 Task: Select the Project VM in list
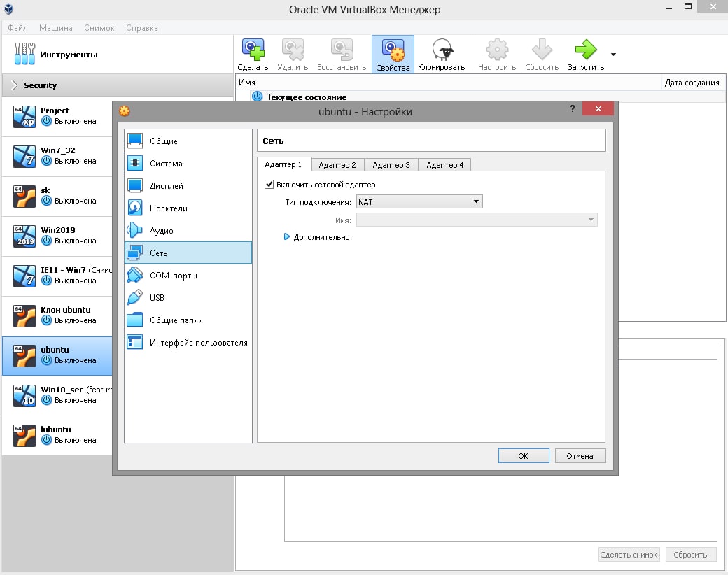57,116
